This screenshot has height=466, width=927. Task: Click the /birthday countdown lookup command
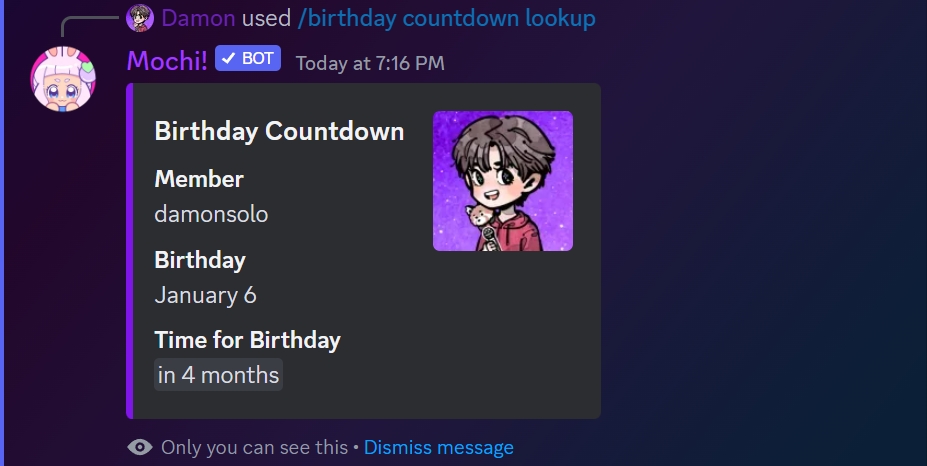click(446, 18)
